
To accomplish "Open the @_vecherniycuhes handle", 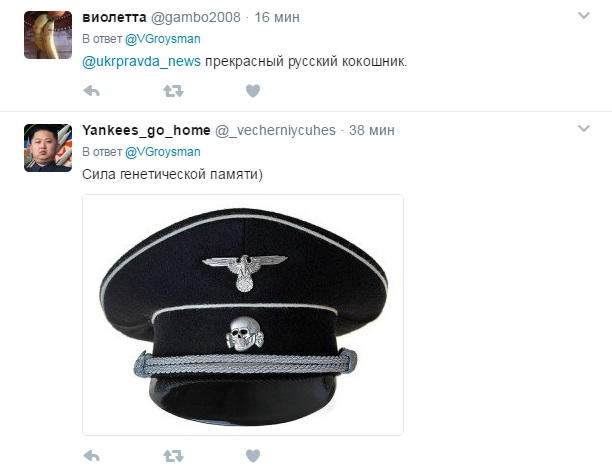I will (x=275, y=130).
